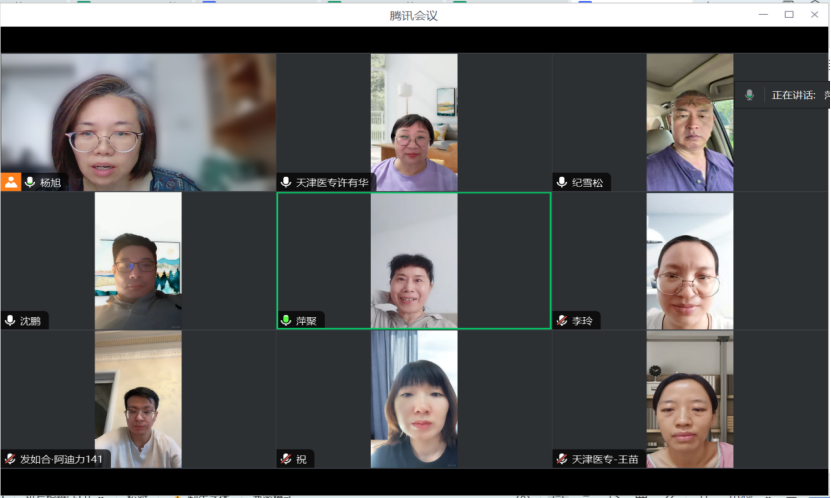
Task: Click the microphone icon next to 杨旭
Action: point(30,183)
